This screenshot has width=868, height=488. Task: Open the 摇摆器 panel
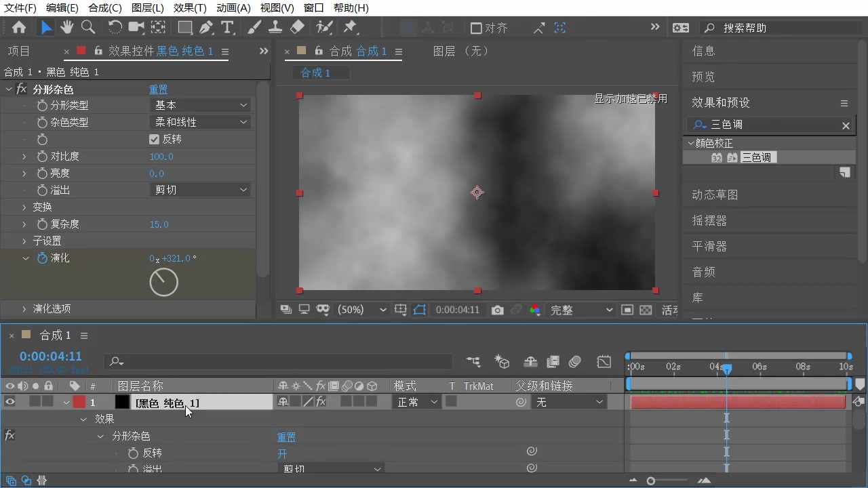point(709,221)
